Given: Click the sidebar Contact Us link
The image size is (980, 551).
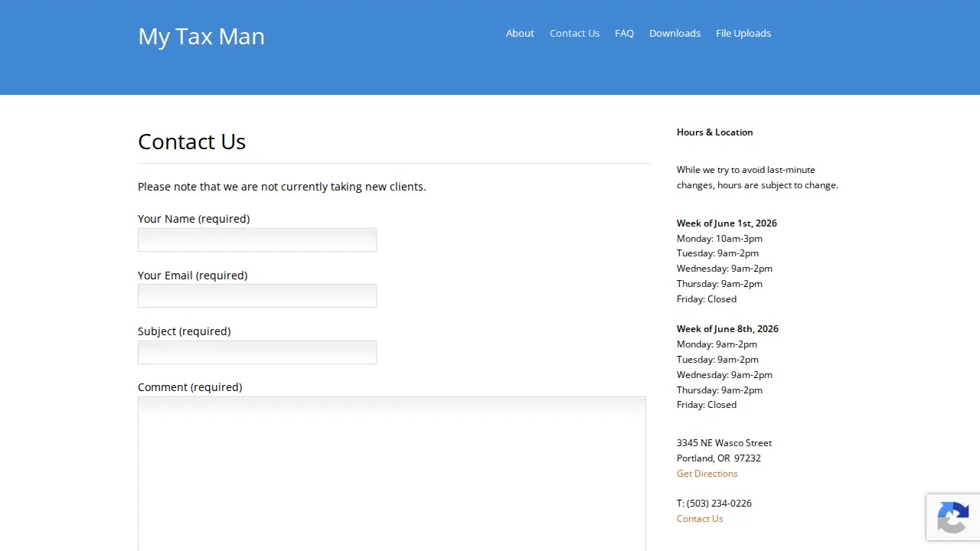Looking at the screenshot, I should [x=700, y=518].
